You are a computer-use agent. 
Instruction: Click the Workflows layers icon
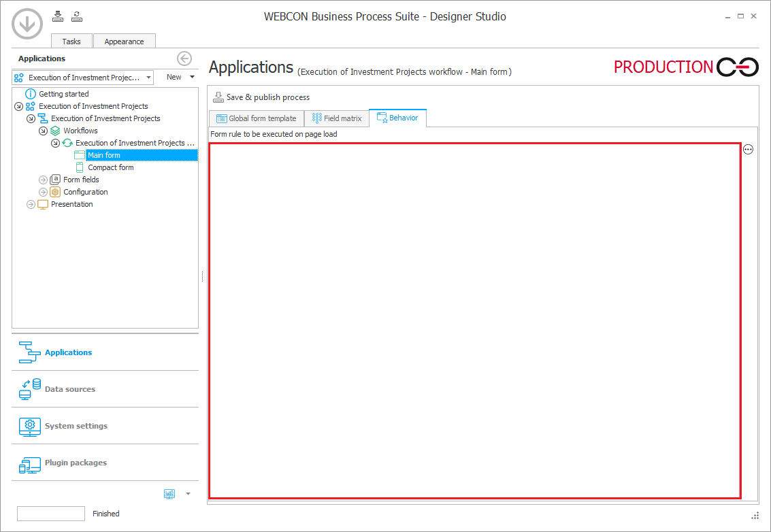(x=55, y=131)
